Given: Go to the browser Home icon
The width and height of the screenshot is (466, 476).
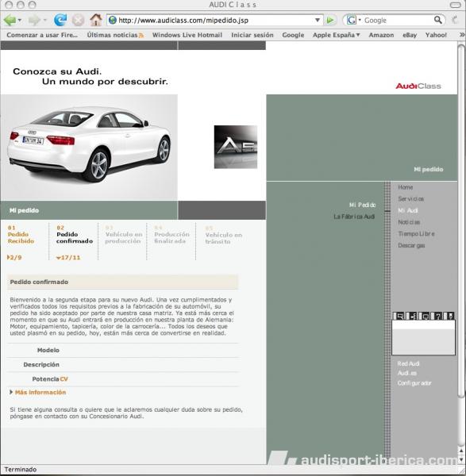Looking at the screenshot, I should [x=96, y=20].
